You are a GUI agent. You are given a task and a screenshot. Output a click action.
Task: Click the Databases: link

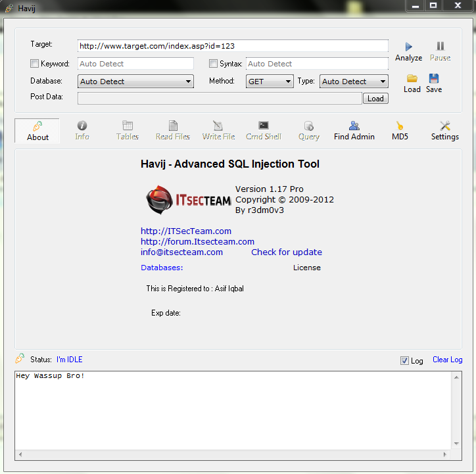coord(162,268)
